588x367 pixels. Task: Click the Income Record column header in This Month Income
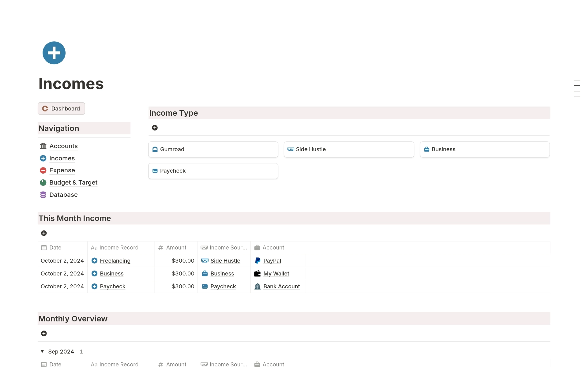click(121, 248)
